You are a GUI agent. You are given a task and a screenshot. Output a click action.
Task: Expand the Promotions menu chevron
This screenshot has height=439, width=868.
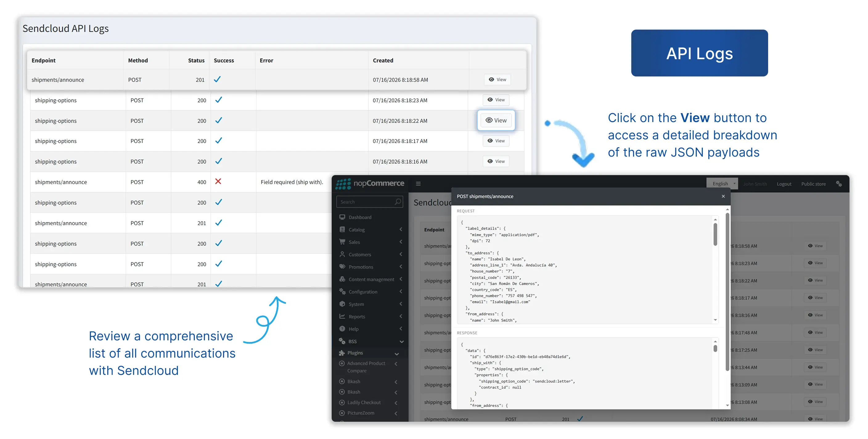pyautogui.click(x=401, y=266)
